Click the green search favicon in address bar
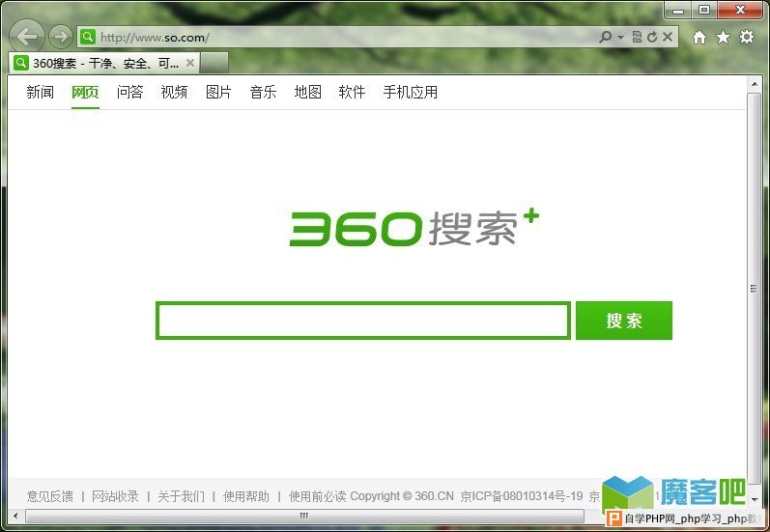Viewport: 770px width, 532px height. 88,37
